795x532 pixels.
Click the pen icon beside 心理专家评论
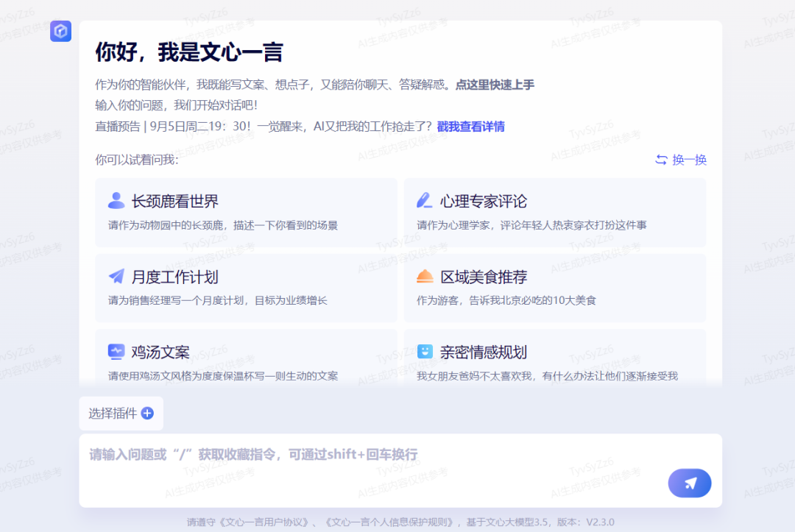(x=425, y=200)
